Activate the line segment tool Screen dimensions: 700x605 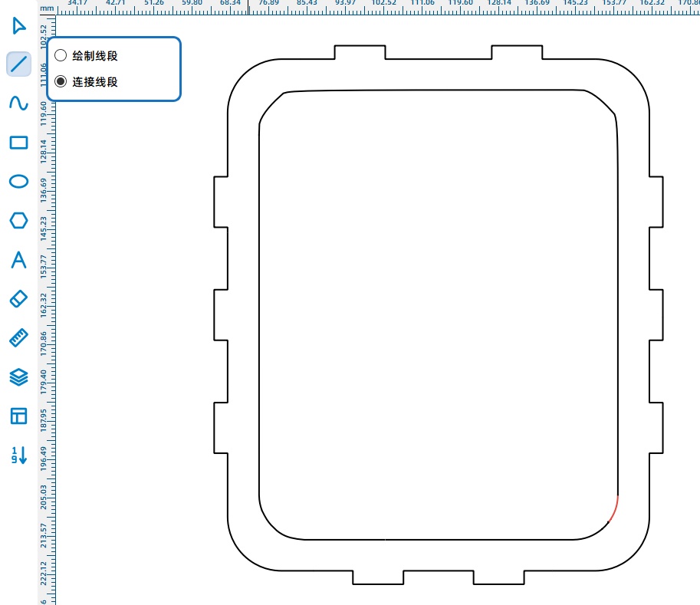(18, 64)
